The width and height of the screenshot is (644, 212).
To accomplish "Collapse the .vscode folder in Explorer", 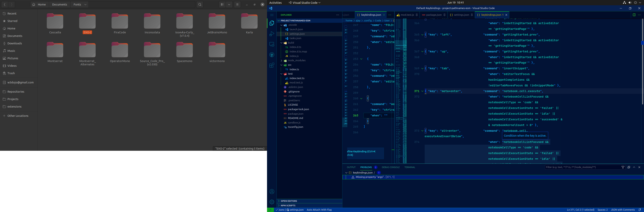I will pos(281,25).
